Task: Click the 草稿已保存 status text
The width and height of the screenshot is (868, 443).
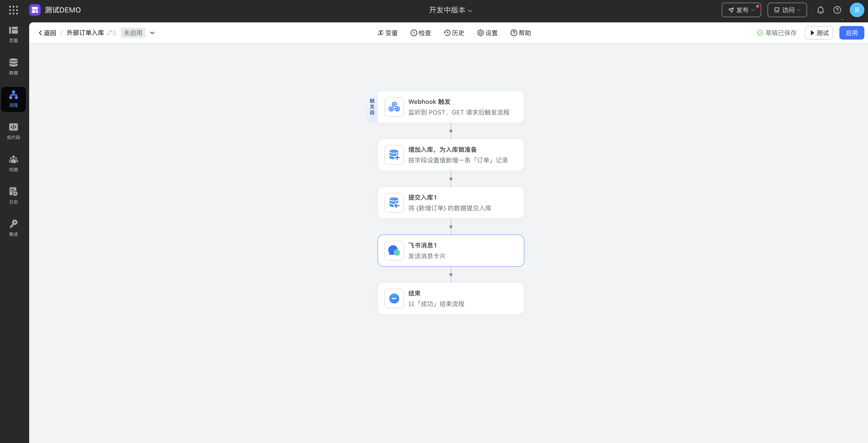Action: coord(781,33)
